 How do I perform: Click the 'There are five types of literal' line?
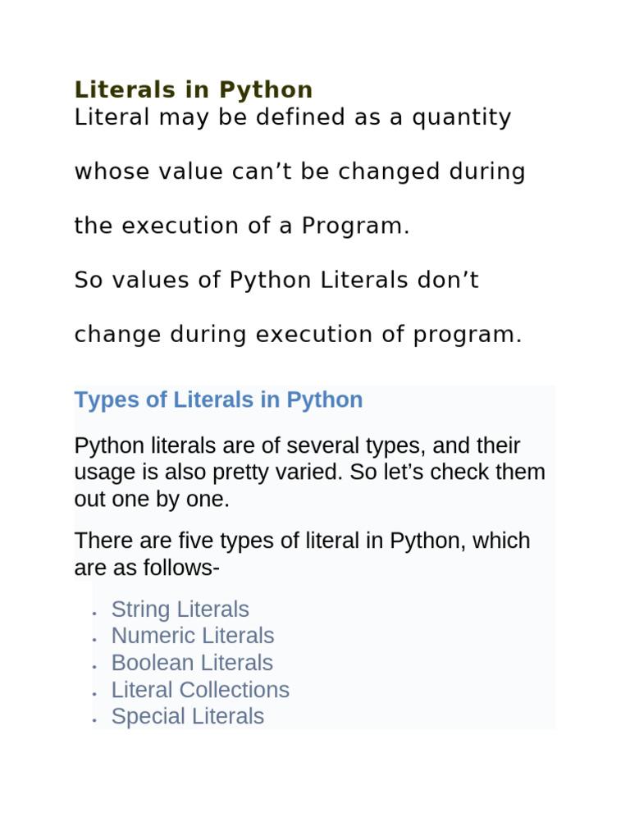302,541
